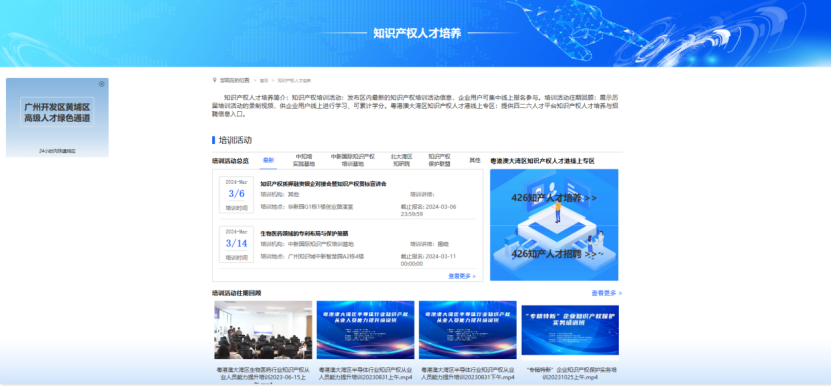
Task: Click the 培训机构: 中新国际知识产权培训基地 text
Action: 307,244
